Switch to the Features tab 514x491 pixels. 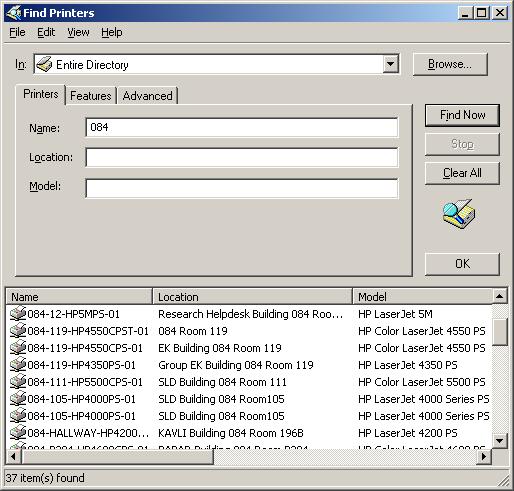coord(90,96)
